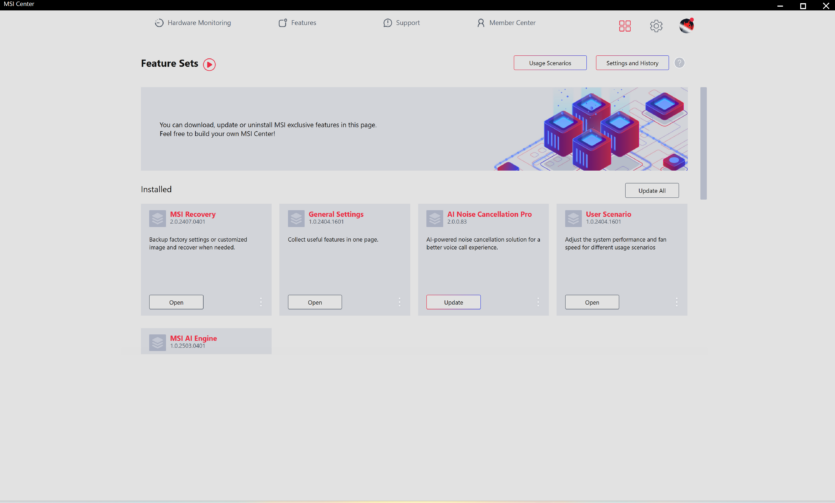Image resolution: width=835 pixels, height=503 pixels.
Task: Go to the Member Center tab
Action: (506, 23)
